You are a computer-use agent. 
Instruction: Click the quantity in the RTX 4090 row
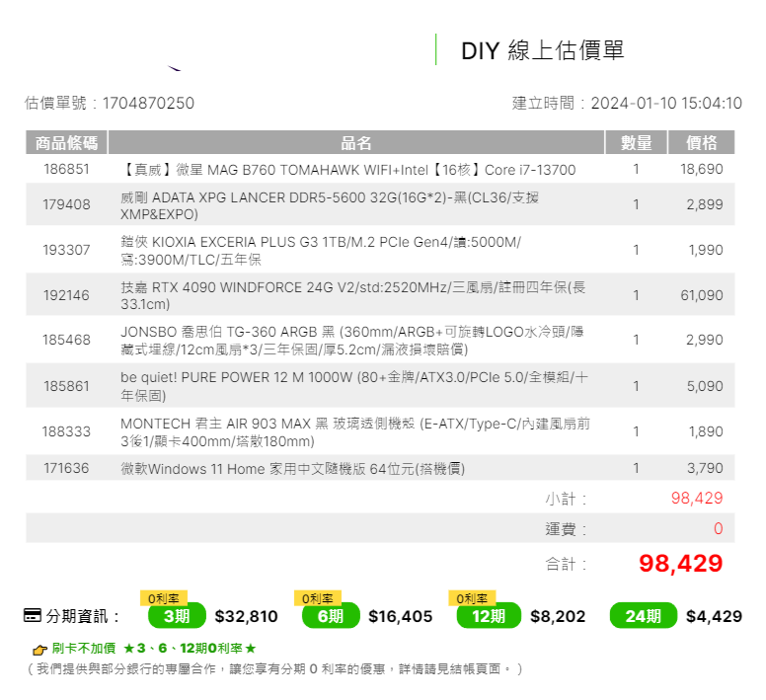coord(636,295)
